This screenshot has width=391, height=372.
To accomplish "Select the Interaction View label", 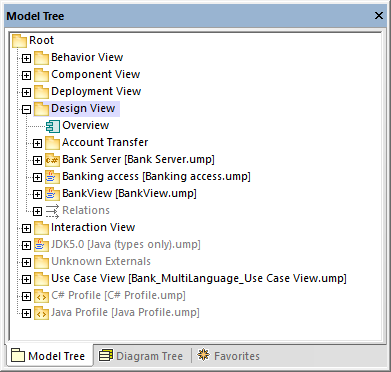I will pos(93,227).
